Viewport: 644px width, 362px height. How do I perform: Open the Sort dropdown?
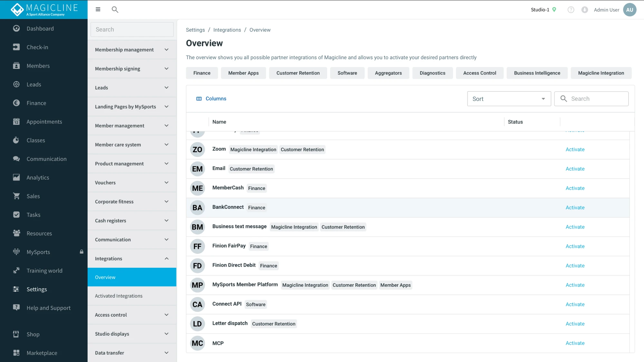(509, 99)
